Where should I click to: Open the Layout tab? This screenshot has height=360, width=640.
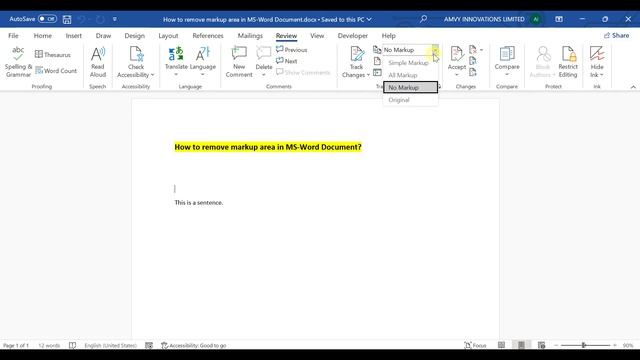click(168, 36)
